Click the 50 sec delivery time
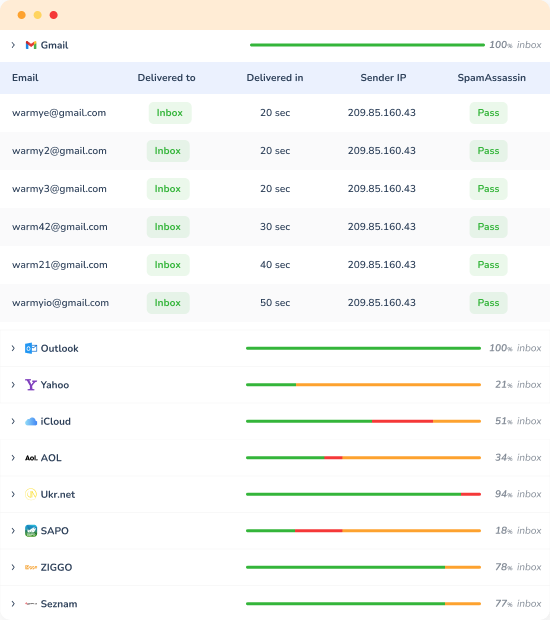 (275, 303)
